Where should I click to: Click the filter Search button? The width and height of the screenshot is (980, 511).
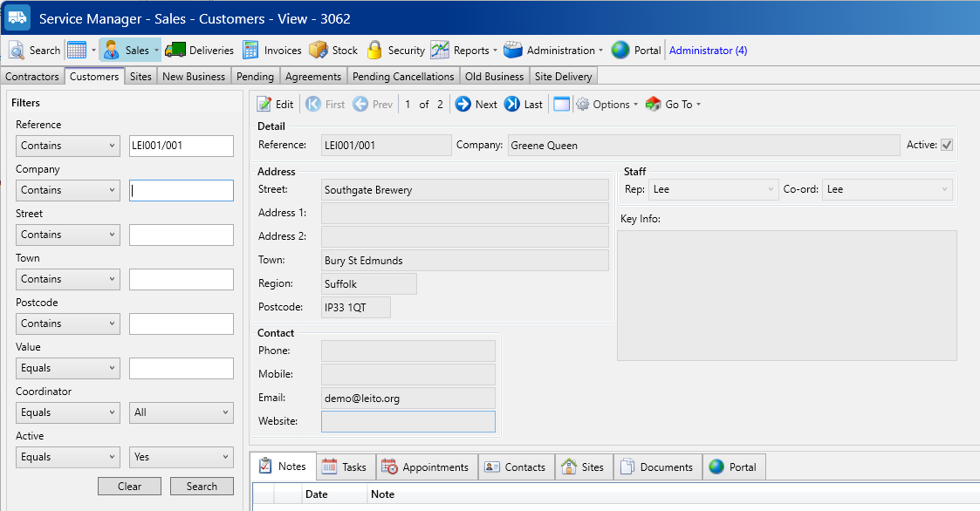point(202,487)
